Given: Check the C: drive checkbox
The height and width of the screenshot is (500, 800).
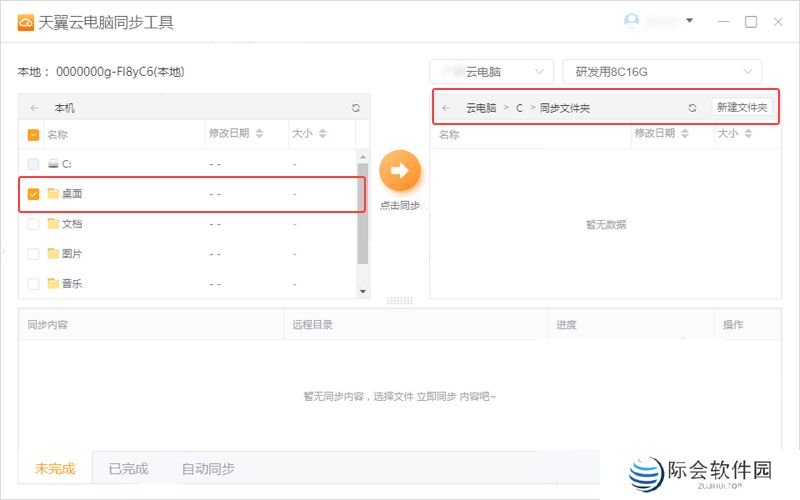Looking at the screenshot, I should [x=33, y=164].
